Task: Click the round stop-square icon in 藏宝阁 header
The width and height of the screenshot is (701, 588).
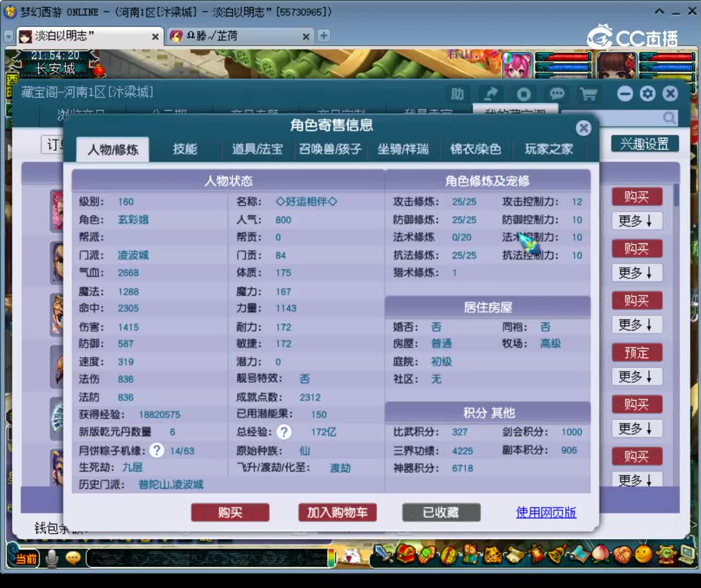Action: (x=524, y=94)
